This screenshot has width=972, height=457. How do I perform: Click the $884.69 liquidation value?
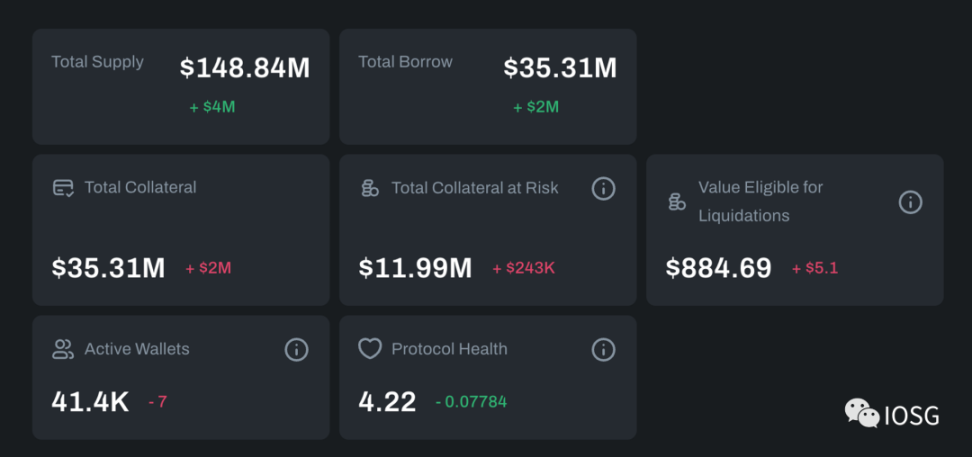[x=718, y=268]
